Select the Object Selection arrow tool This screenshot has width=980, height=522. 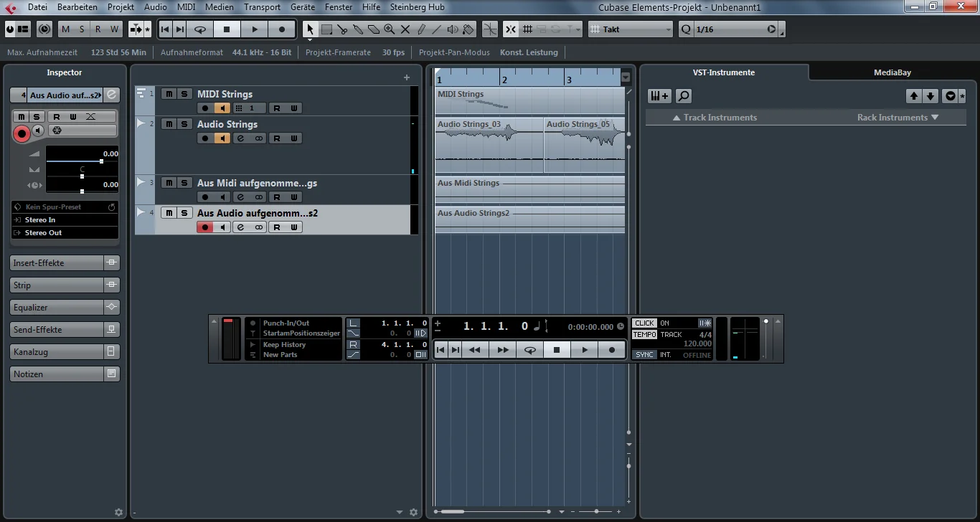pyautogui.click(x=310, y=29)
